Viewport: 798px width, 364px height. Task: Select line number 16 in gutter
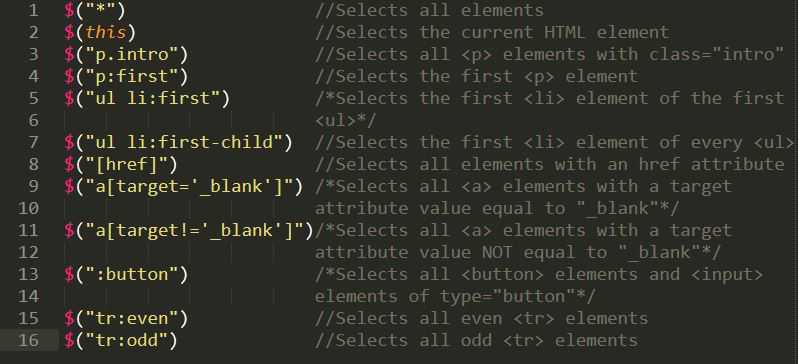click(x=28, y=340)
